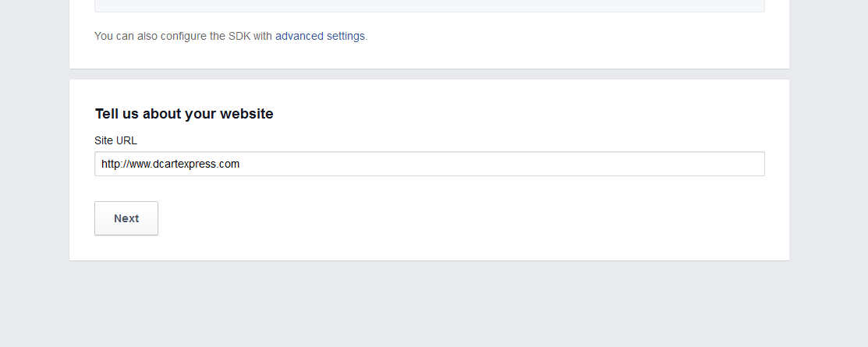Click the gray code box above advanced settings
Image resolution: width=868 pixels, height=347 pixels.
point(429,5)
